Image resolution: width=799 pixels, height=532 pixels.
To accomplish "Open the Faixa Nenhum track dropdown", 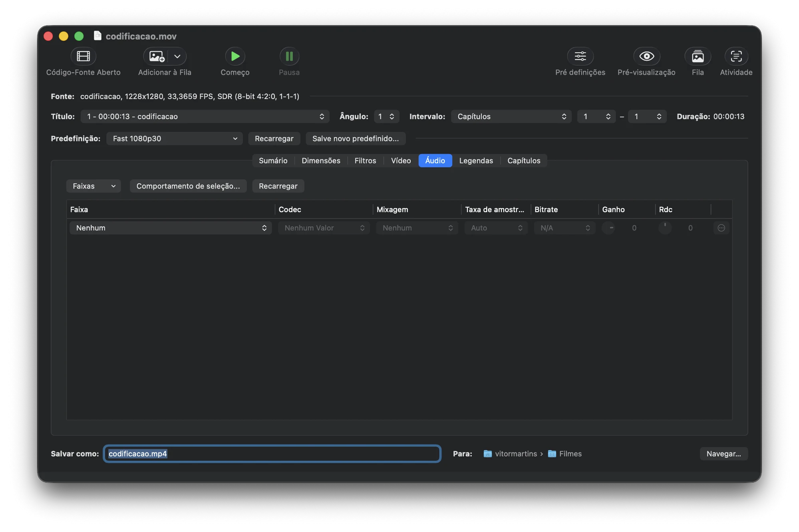I will [x=171, y=228].
